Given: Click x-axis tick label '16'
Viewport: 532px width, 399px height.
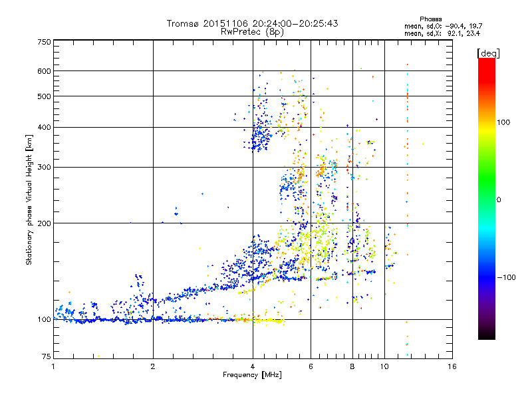Looking at the screenshot, I should pos(452,366).
